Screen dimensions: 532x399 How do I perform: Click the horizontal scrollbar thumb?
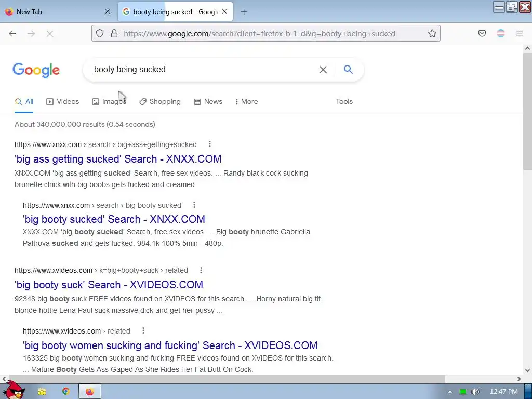[x=227, y=379]
